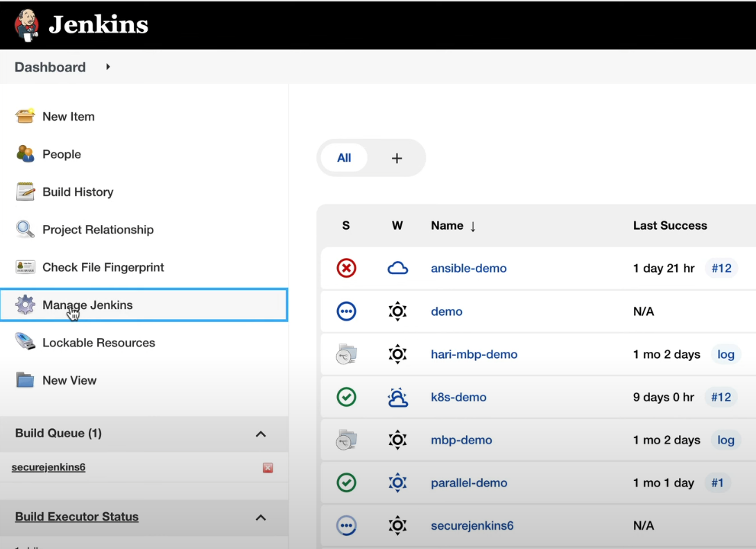Click the green success icon for k8s-demo
The image size is (756, 549).
click(x=346, y=397)
